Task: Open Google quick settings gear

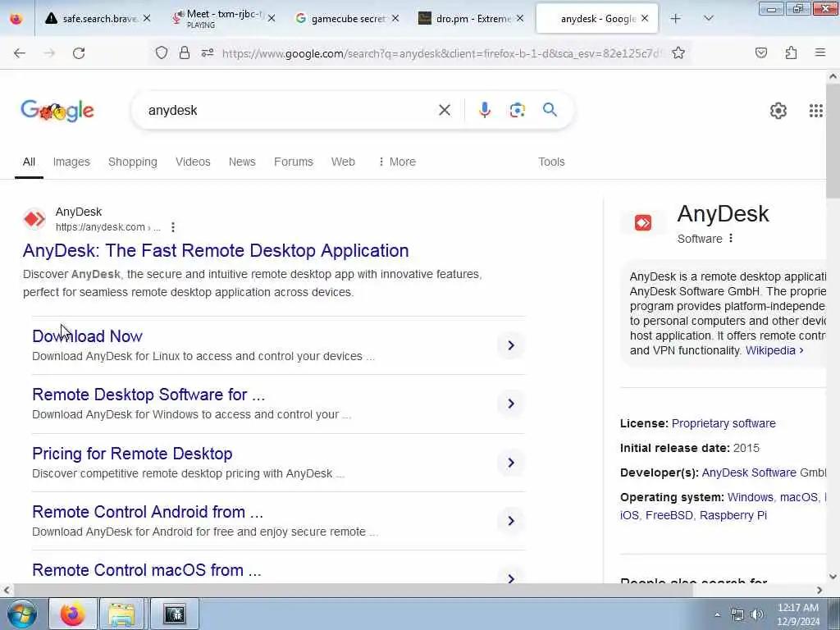Action: 778,111
